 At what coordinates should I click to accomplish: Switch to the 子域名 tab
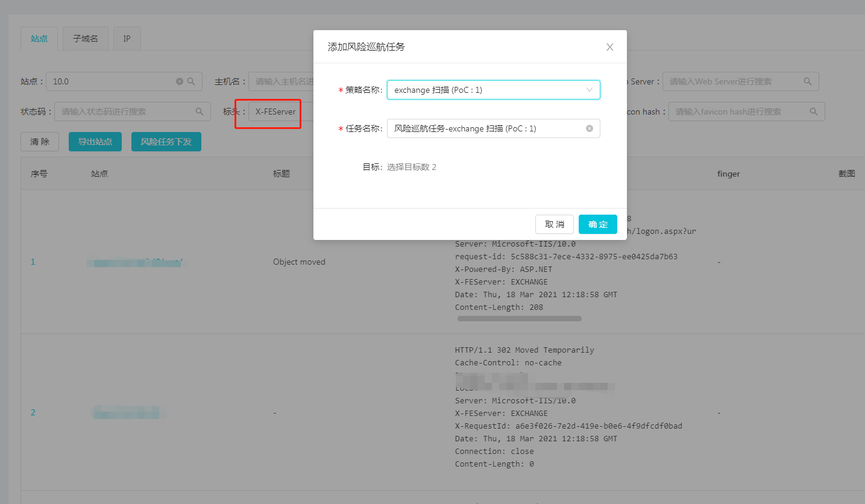(x=86, y=39)
